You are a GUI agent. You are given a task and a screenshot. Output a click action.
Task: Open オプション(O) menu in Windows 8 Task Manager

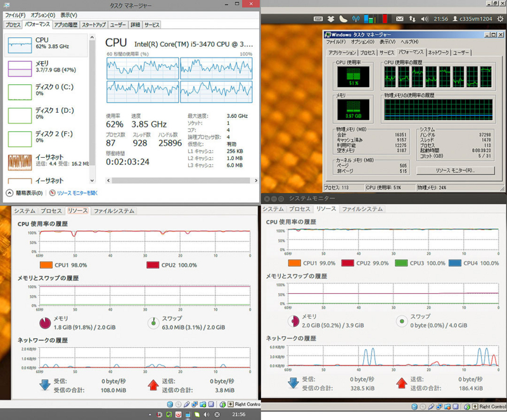click(43, 15)
